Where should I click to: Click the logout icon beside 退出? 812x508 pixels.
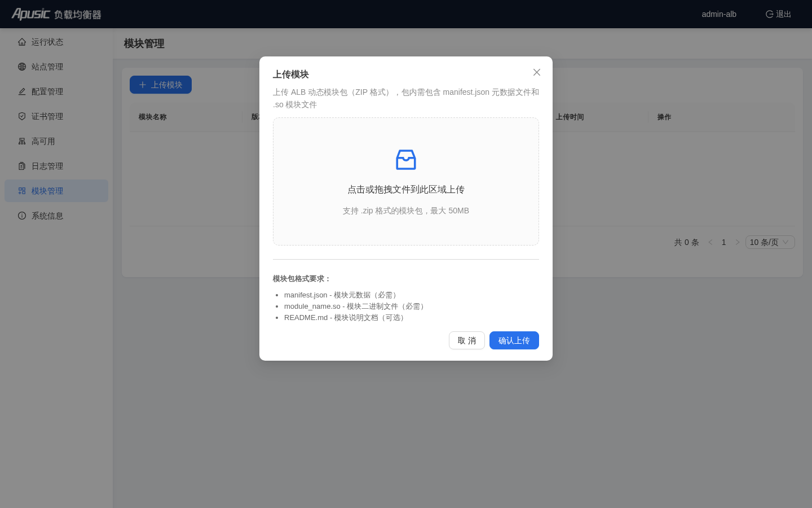(x=769, y=14)
